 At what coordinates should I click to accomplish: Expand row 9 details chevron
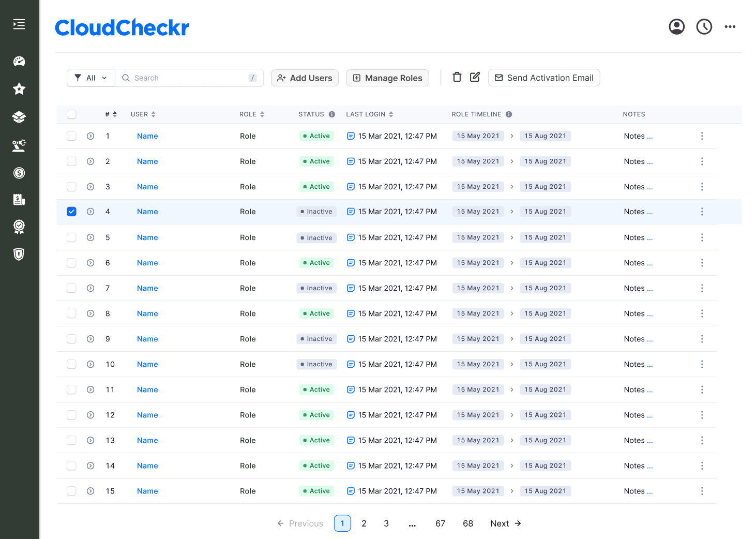(90, 339)
